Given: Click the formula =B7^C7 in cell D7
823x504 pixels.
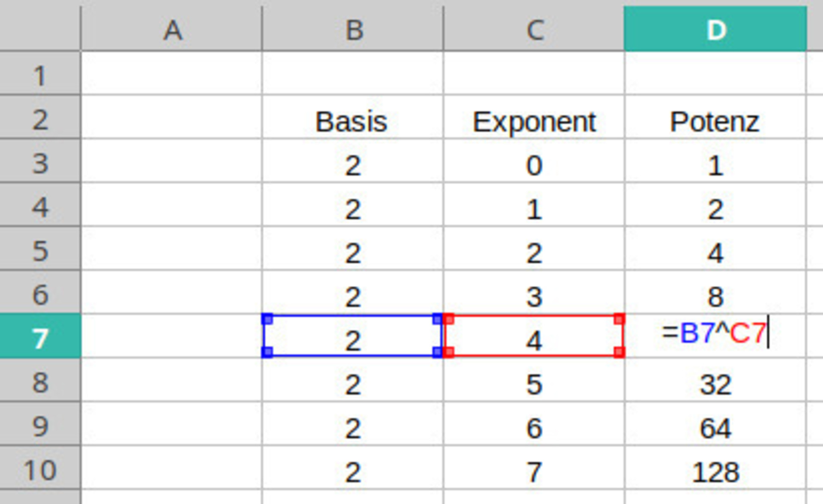Looking at the screenshot, I should coord(715,333).
